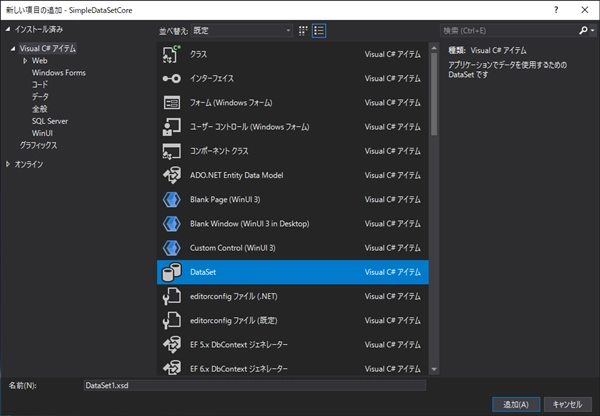
Task: Select the クラス template icon
Action: point(171,54)
